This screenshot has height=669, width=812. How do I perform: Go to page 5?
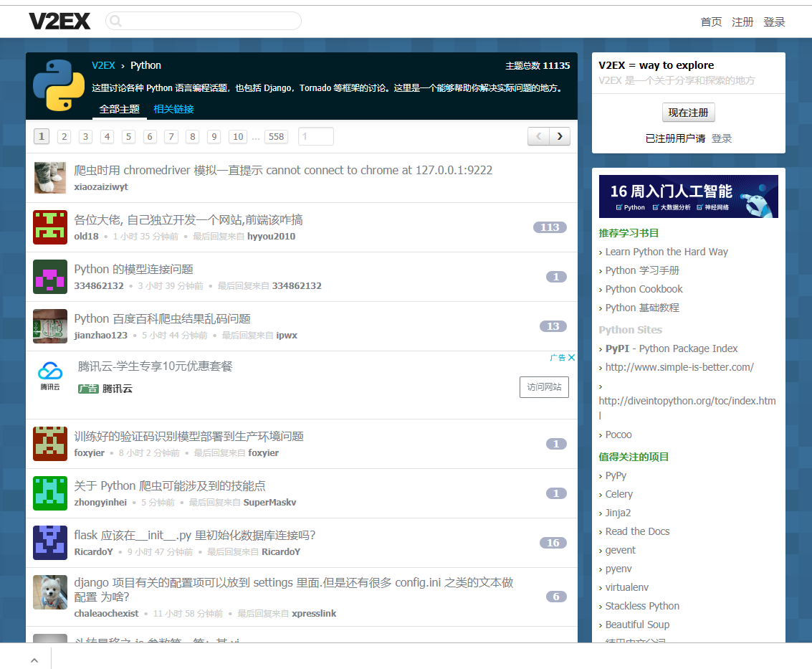(128, 136)
